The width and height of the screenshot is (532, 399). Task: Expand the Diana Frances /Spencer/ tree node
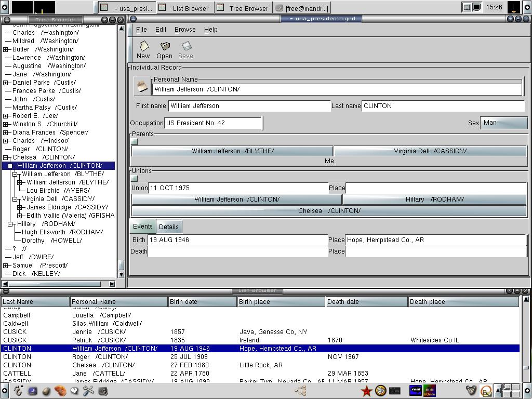click(5, 132)
